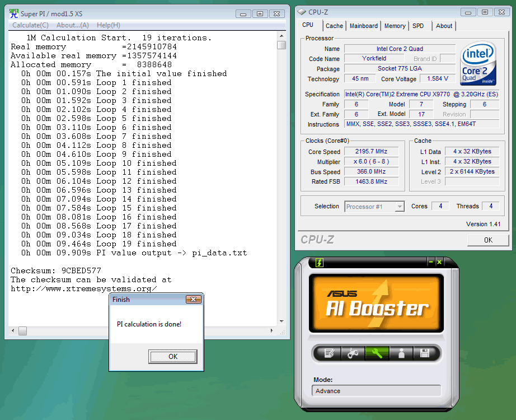Switch to the Cache tab in CPU-Z
The image size is (516, 420).
tap(334, 26)
